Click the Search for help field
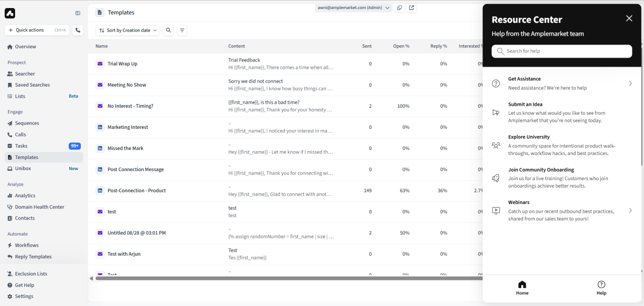This screenshot has width=644, height=306. pos(561,51)
